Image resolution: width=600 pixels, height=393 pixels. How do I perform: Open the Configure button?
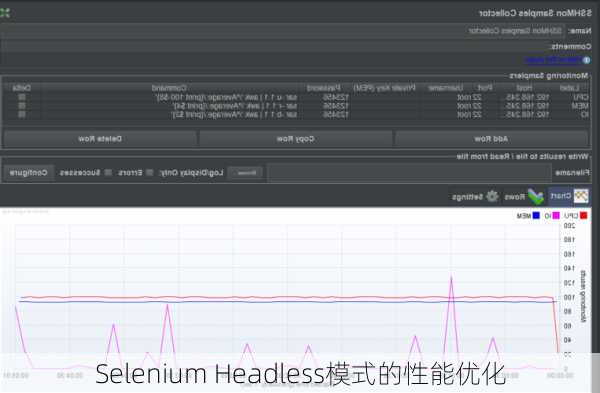(28, 173)
